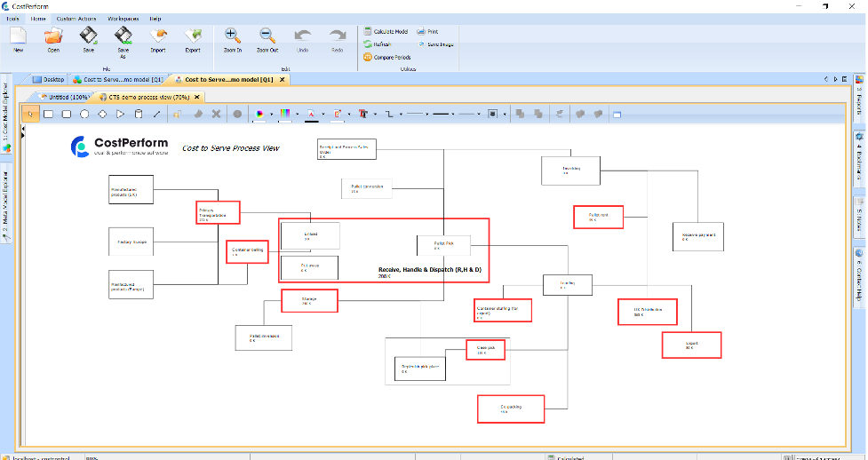Open the Meta Model Explorer side panel
Image resolution: width=868 pixels, height=460 pixels.
coord(6,203)
